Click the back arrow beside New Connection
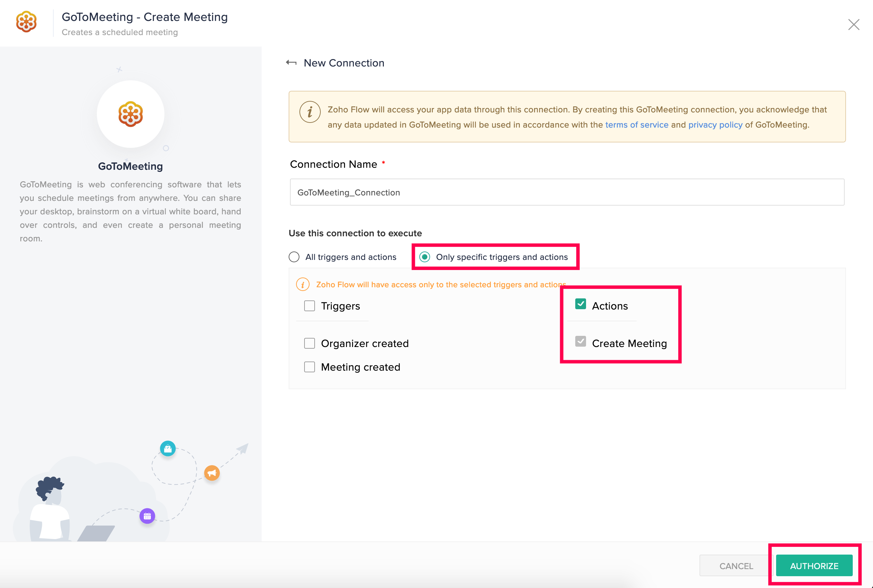 pyautogui.click(x=291, y=63)
